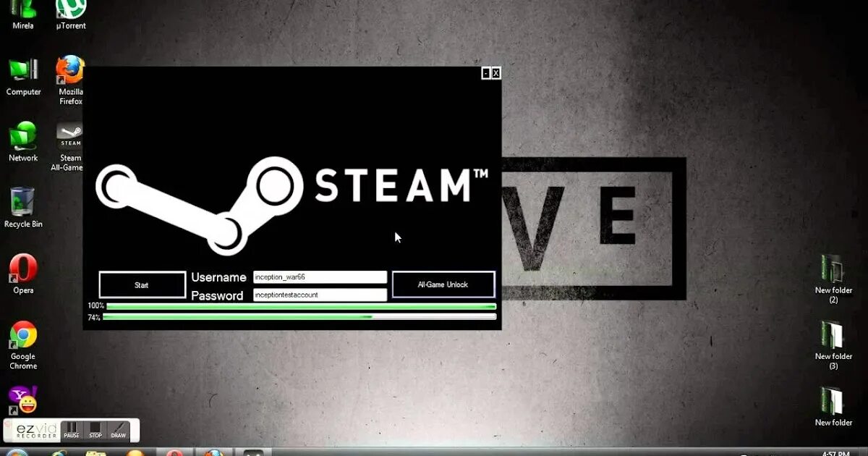
Task: Launch the Opera desktop shortcut
Action: click(23, 274)
